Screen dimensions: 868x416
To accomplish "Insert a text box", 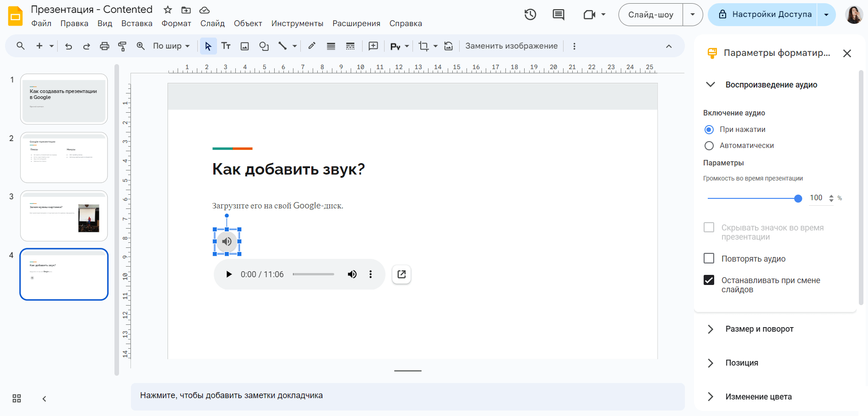I will pyautogui.click(x=226, y=46).
